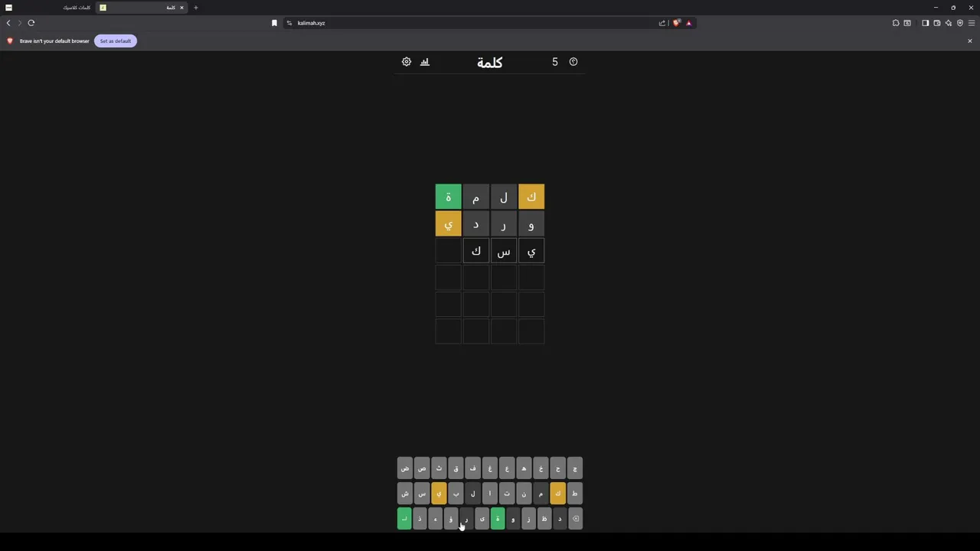Tap the ى key
This screenshot has height=551, width=980.
[x=482, y=519]
